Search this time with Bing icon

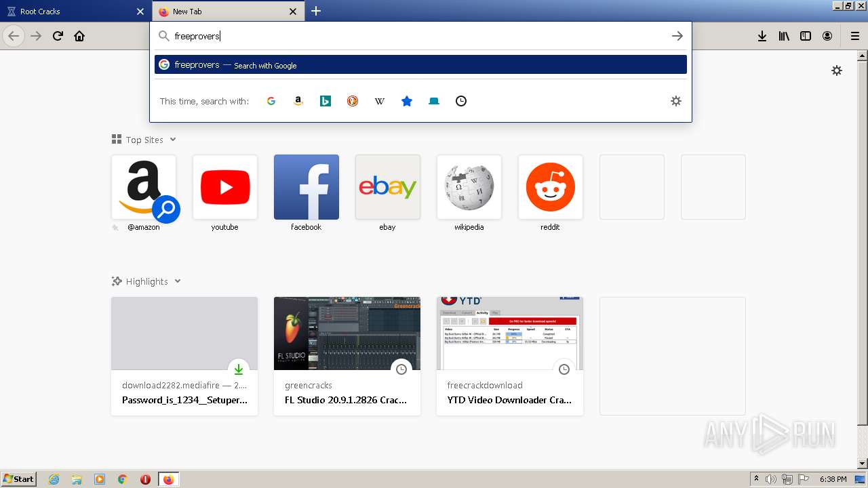[x=325, y=101]
